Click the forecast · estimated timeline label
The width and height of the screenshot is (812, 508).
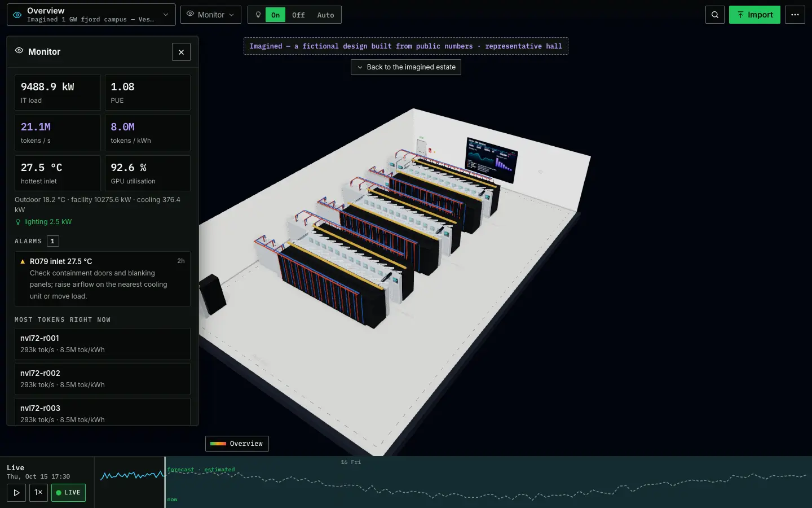[201, 470]
